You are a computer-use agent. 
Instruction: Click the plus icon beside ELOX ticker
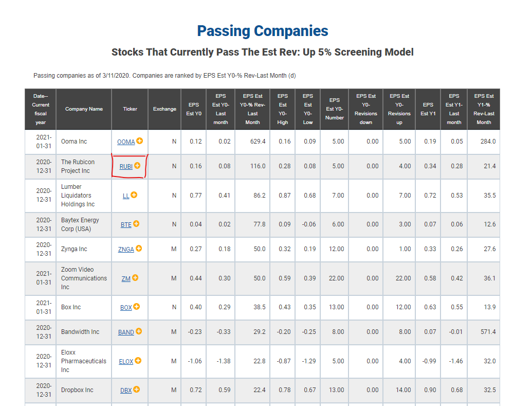pyautogui.click(x=138, y=361)
